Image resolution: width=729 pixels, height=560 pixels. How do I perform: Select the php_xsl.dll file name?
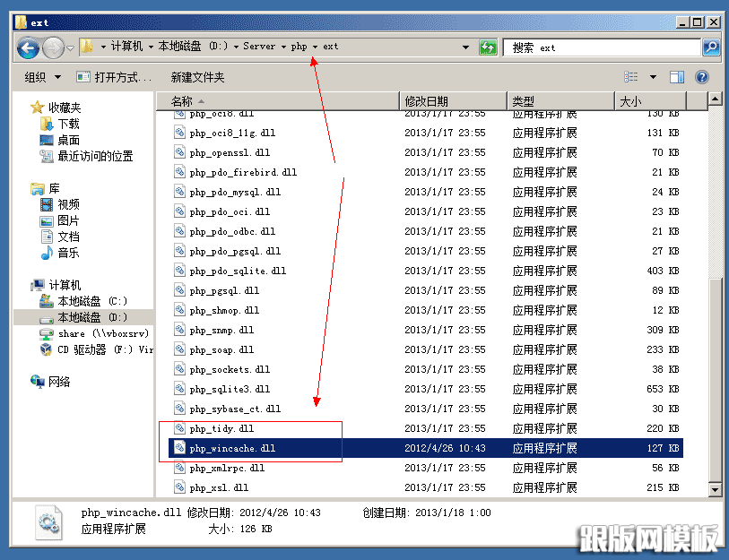219,487
